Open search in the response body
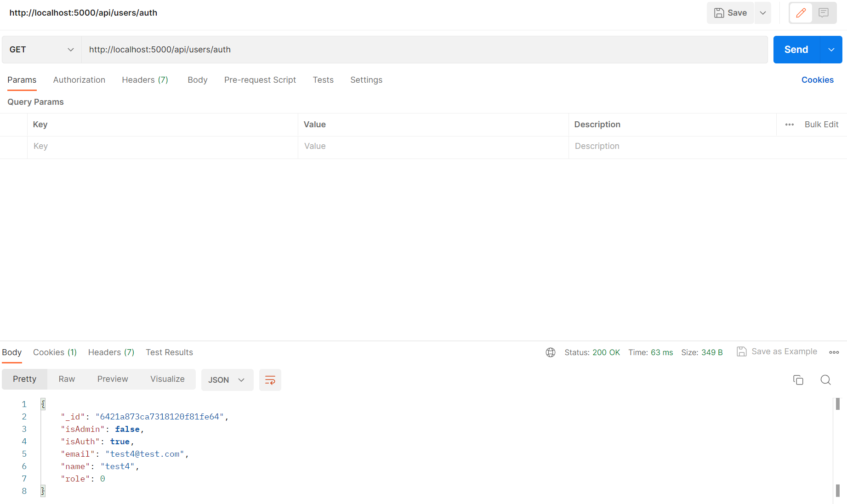 [x=825, y=380]
